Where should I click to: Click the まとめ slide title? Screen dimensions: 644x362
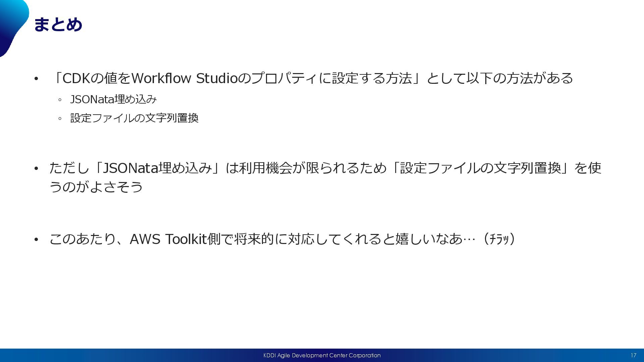(x=58, y=25)
